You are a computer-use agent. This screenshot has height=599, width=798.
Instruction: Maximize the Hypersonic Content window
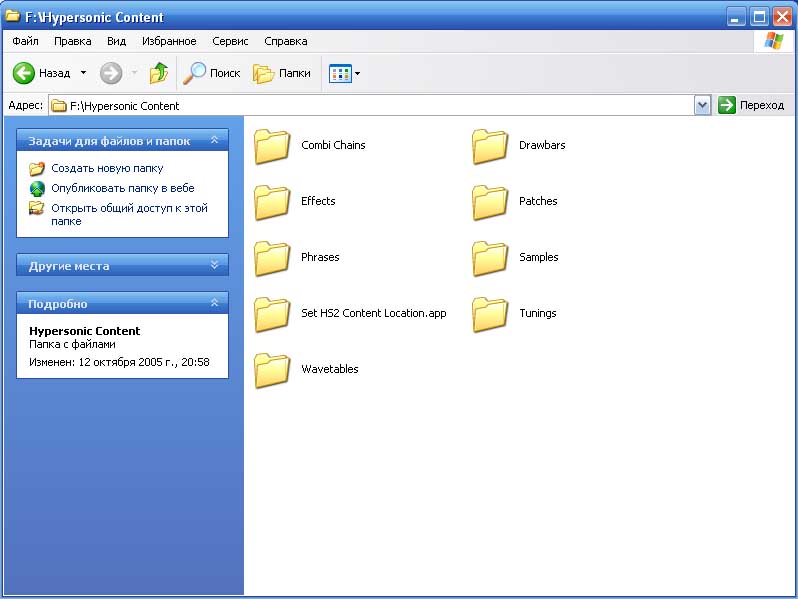click(x=759, y=17)
